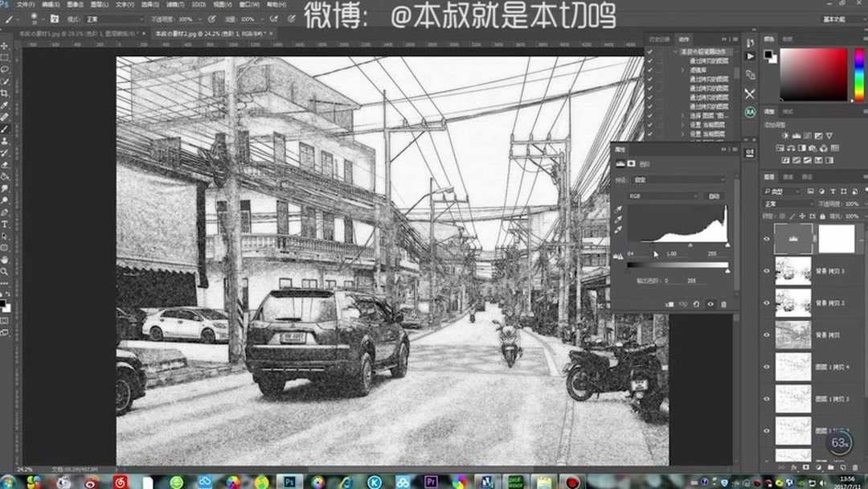
Task: Toggle visibility of the 图层 1 拷贝 4 layer
Action: [x=766, y=368]
